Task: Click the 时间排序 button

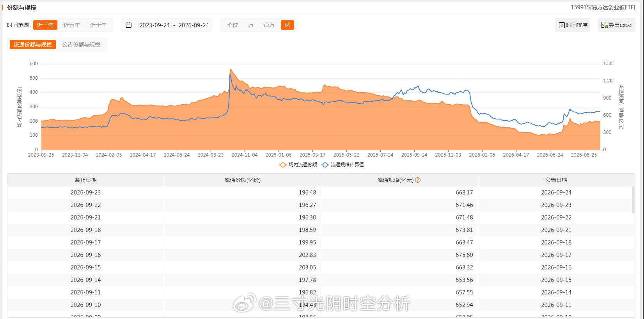Action: 573,25
